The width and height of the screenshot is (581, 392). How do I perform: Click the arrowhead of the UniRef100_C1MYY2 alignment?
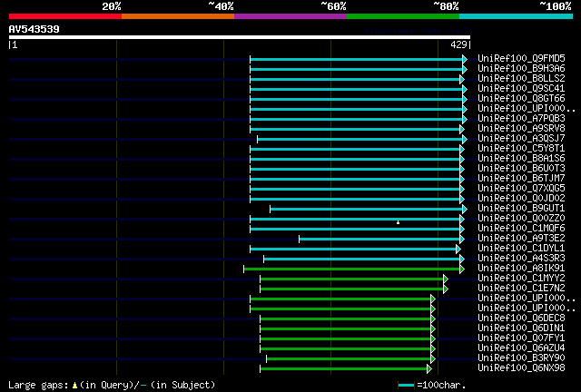click(x=446, y=279)
